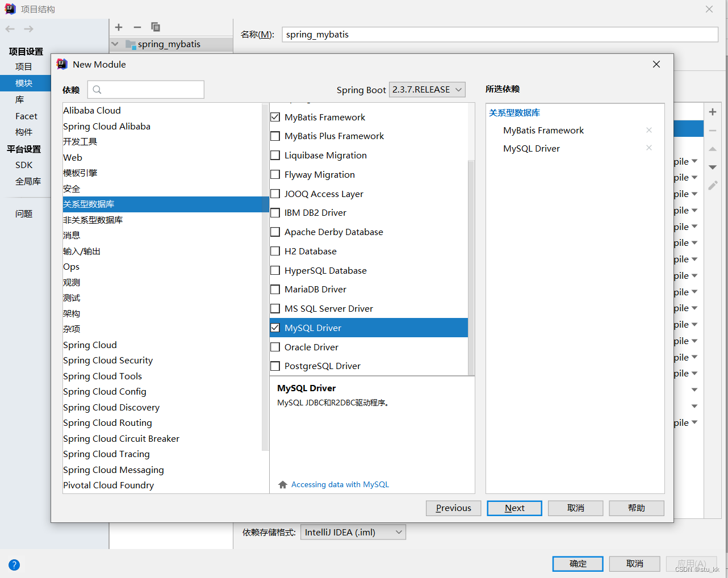Open first scope dropdown arrow in background list
Image resolution: width=728 pixels, height=578 pixels.
694,162
